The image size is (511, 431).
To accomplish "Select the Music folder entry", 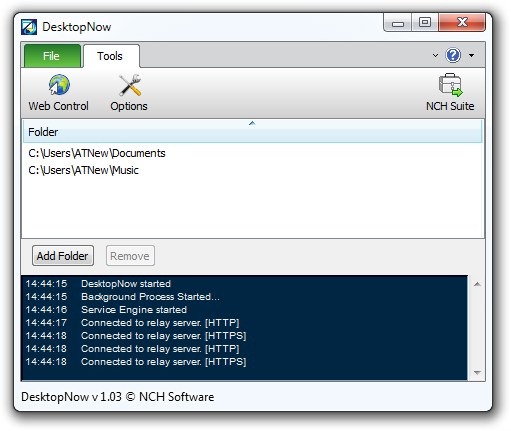I will coord(83,170).
